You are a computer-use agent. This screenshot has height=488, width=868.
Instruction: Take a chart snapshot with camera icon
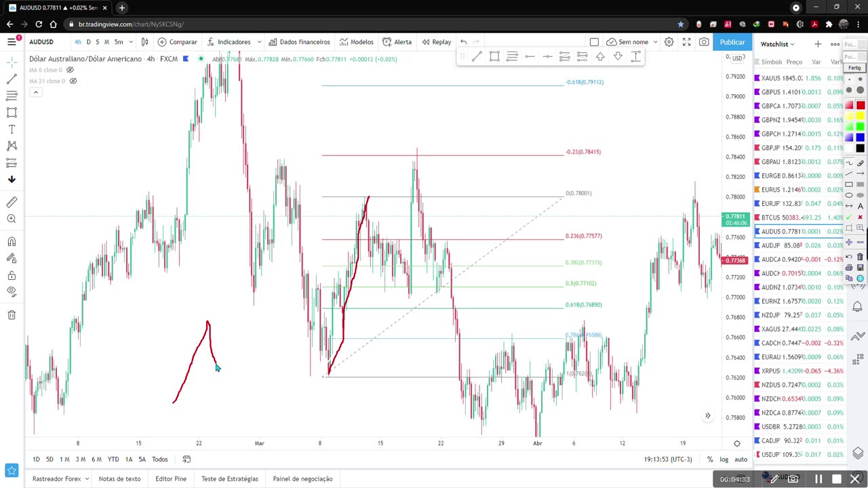tap(704, 42)
